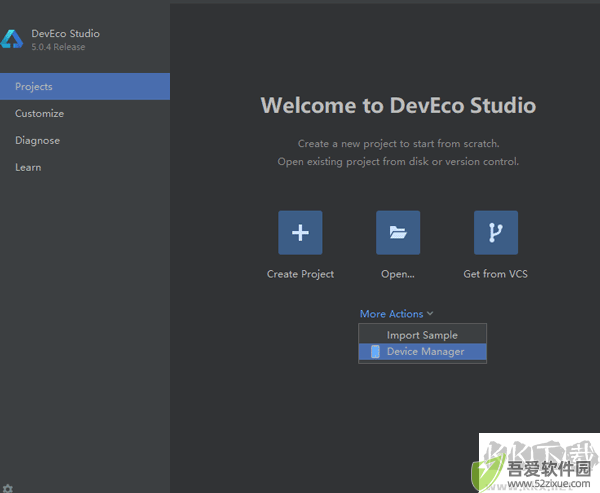Click the Welcome to DevEco Studio heading
The image size is (600, 493).
398,105
